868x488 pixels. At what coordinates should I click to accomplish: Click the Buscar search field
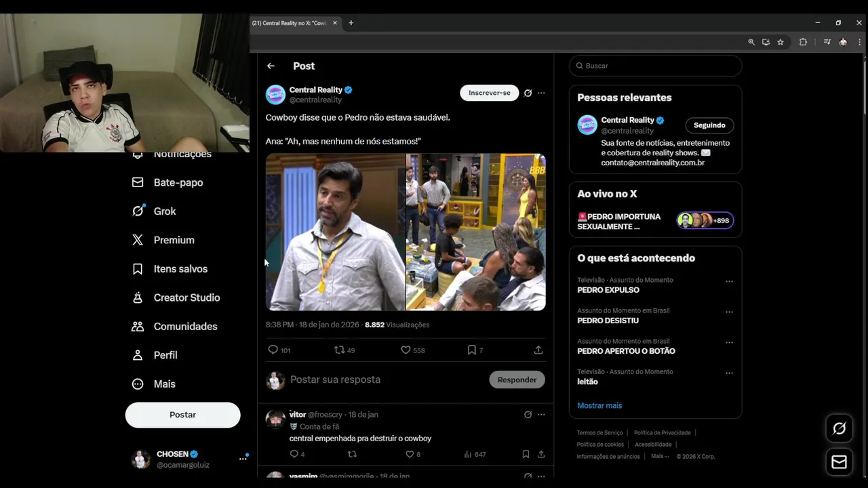click(x=655, y=66)
